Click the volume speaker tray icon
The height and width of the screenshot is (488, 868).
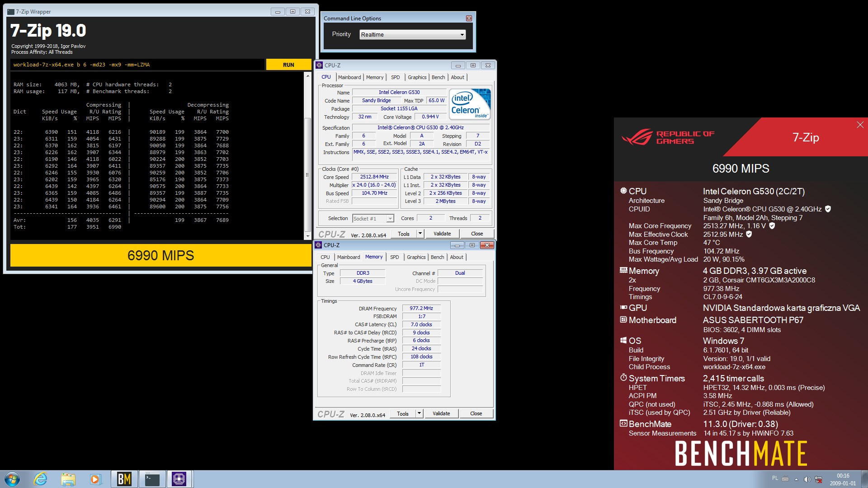coord(807,479)
